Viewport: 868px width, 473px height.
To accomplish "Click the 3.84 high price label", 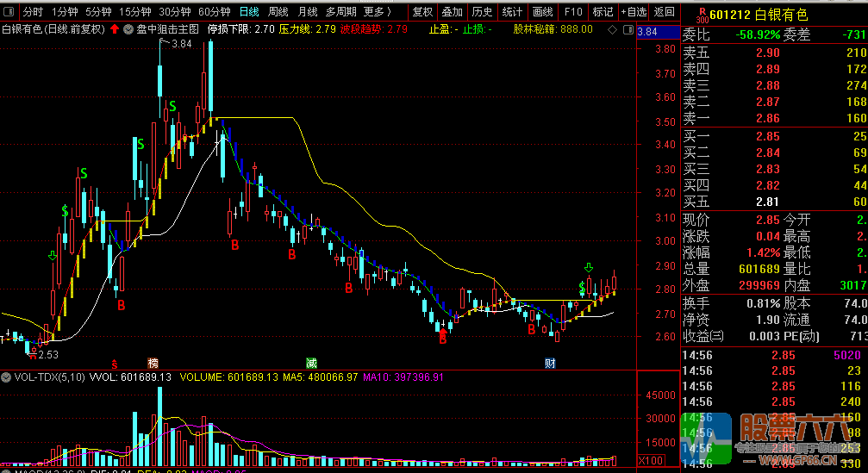I will coord(182,44).
